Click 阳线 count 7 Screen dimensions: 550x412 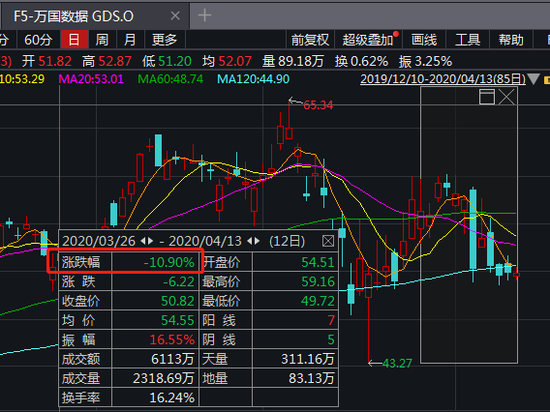pyautogui.click(x=331, y=320)
